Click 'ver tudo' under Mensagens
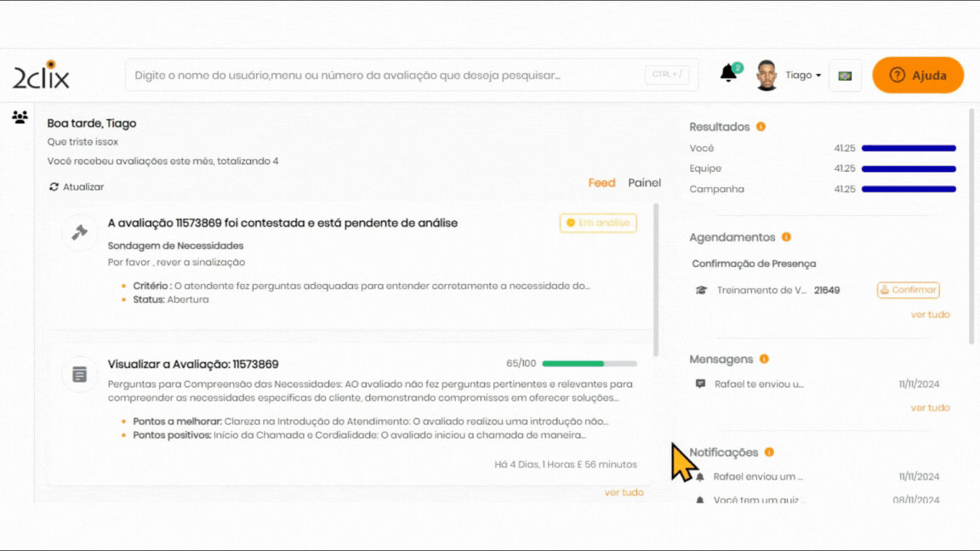 pyautogui.click(x=930, y=408)
